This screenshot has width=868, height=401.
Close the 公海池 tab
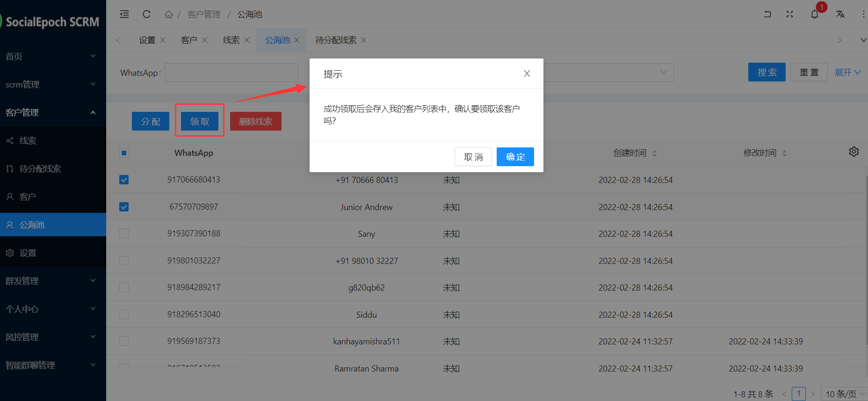[x=297, y=40]
